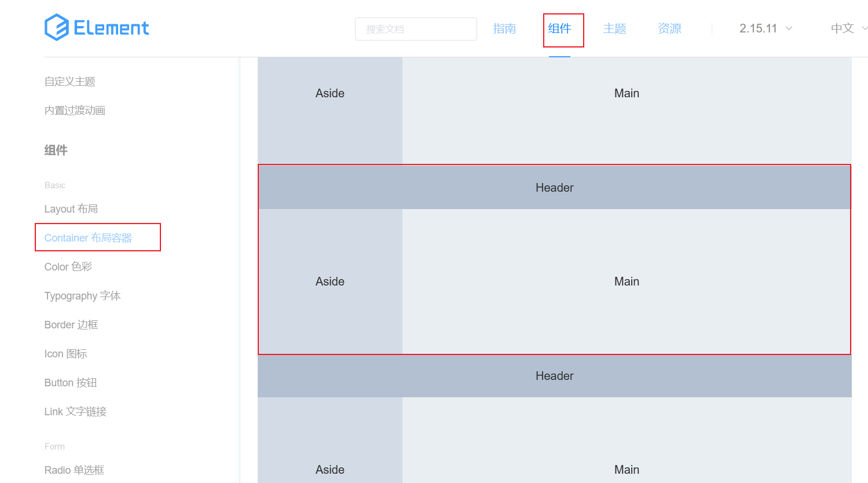Navigate to Button 按钮 docs
This screenshot has width=868, height=483.
coord(71,383)
